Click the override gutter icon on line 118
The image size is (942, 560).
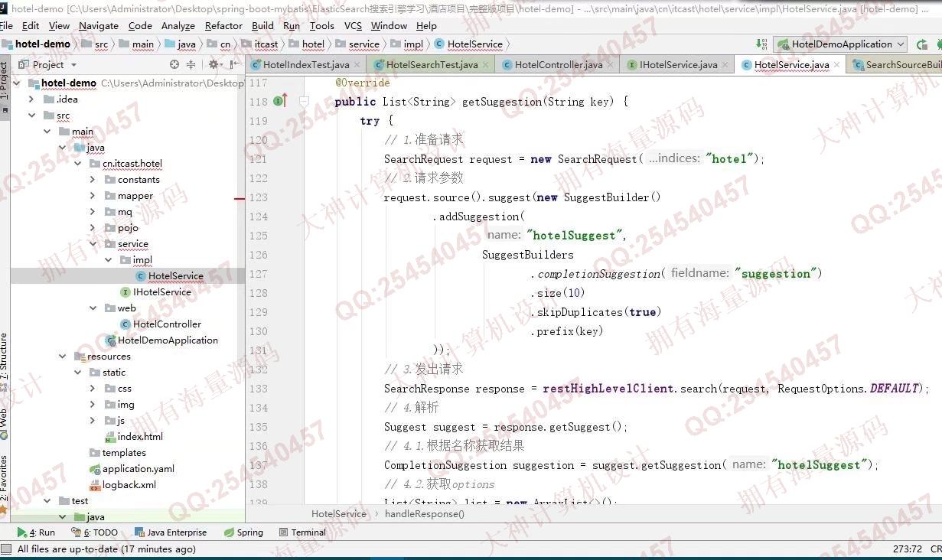tap(280, 101)
